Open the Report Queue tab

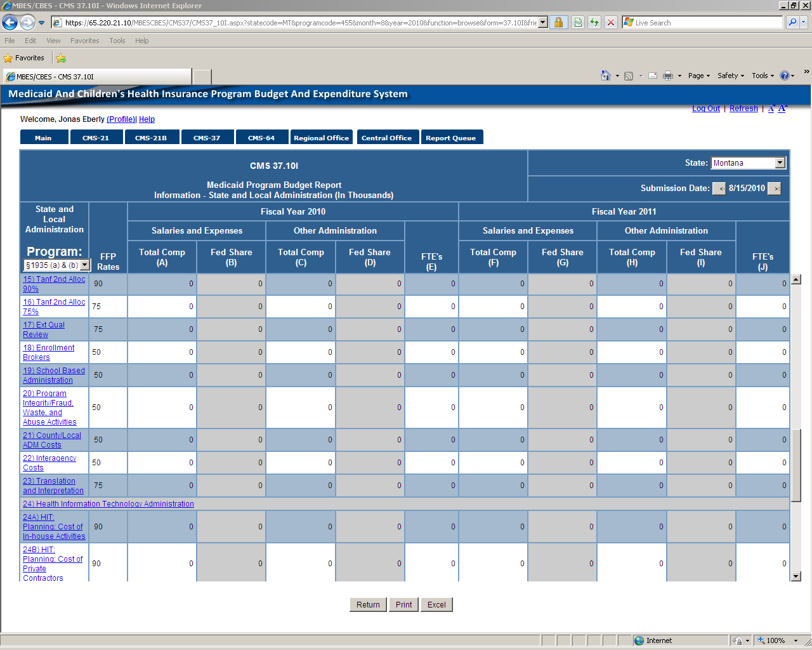450,138
